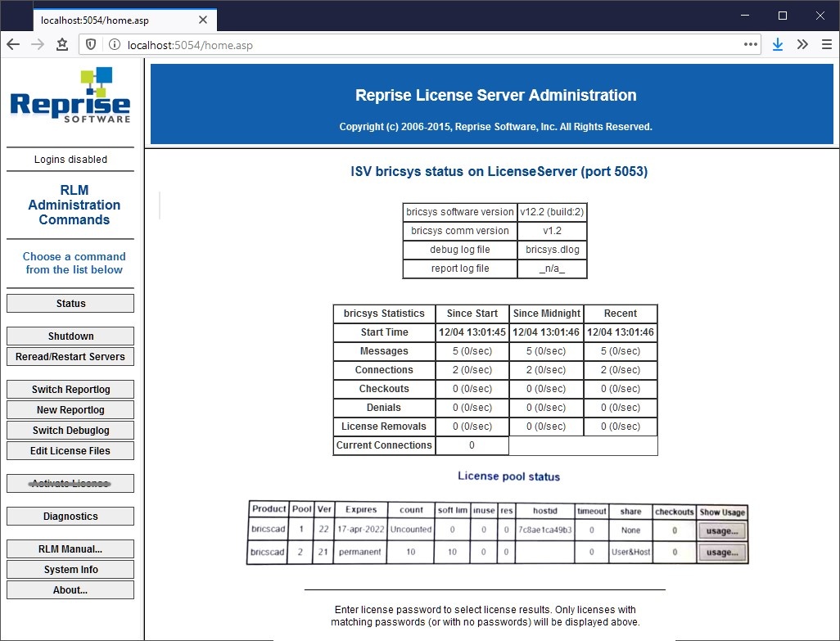Click the 'bricsys.dlog' debug log value
Viewport: 840px width, 641px height.
[553, 250]
